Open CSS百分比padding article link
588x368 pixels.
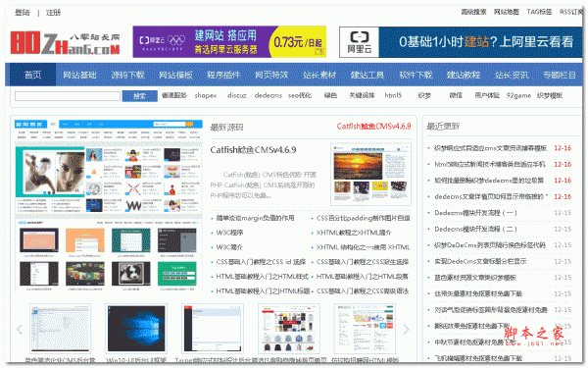tap(363, 218)
